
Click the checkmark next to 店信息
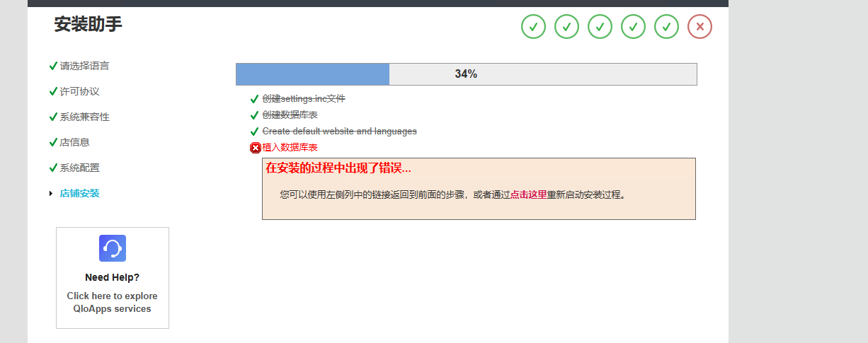pyautogui.click(x=53, y=142)
